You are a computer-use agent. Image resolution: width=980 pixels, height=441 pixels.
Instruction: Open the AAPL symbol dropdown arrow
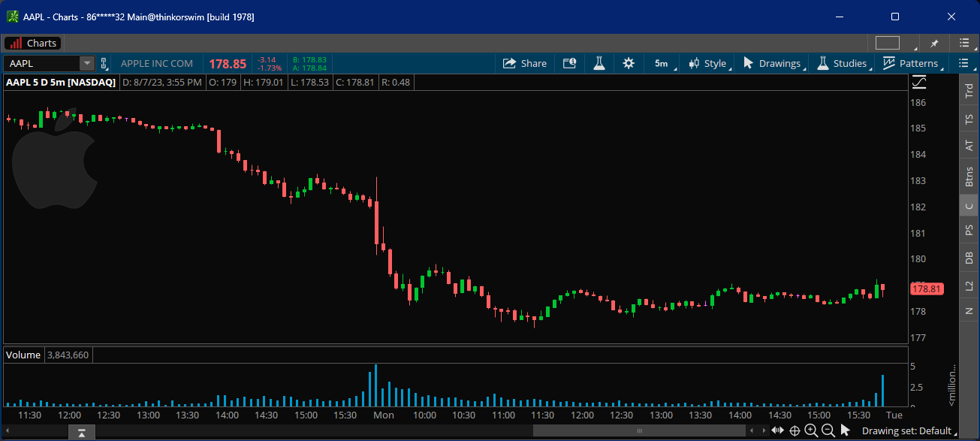87,64
